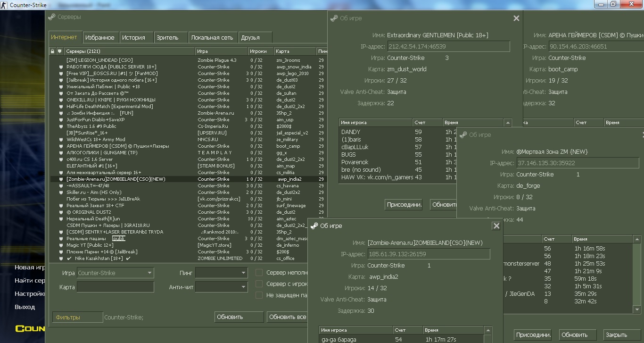Click shield icon on Half-Life DeathMatch row

(x=61, y=107)
